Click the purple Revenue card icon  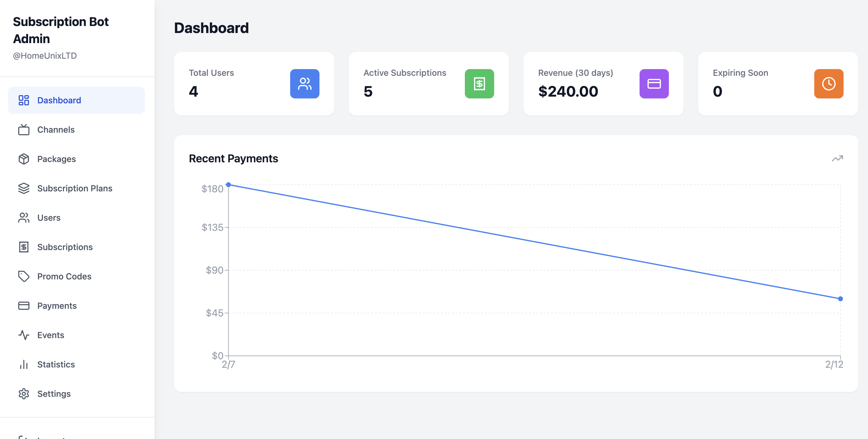[x=654, y=84]
